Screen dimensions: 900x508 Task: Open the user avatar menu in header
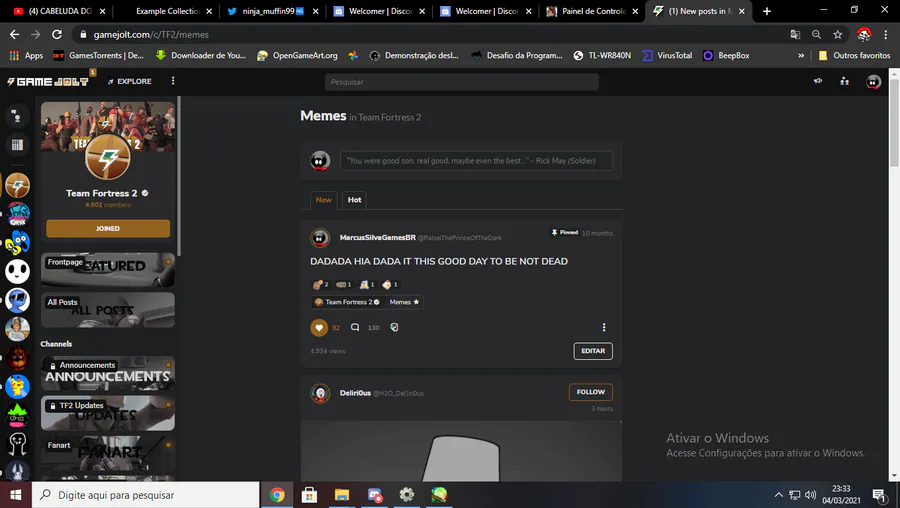[873, 82]
